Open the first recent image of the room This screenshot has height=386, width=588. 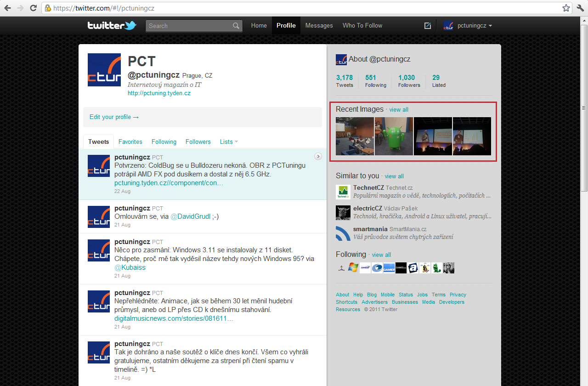(x=355, y=136)
